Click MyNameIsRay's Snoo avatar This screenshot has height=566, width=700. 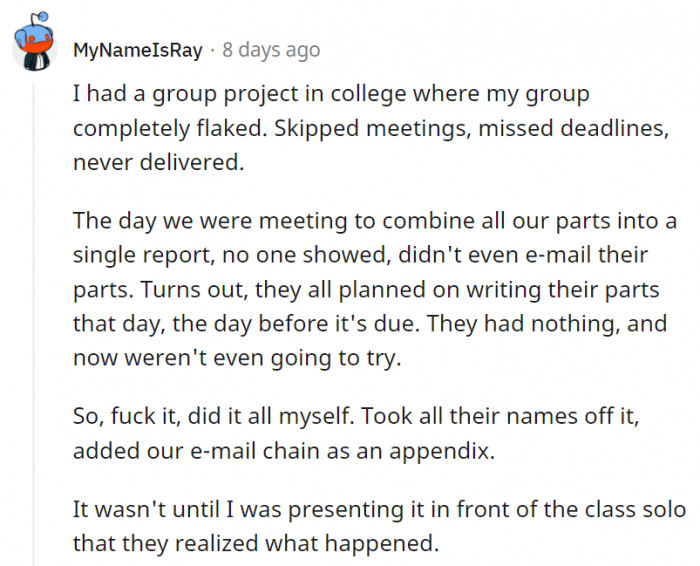coord(32,42)
